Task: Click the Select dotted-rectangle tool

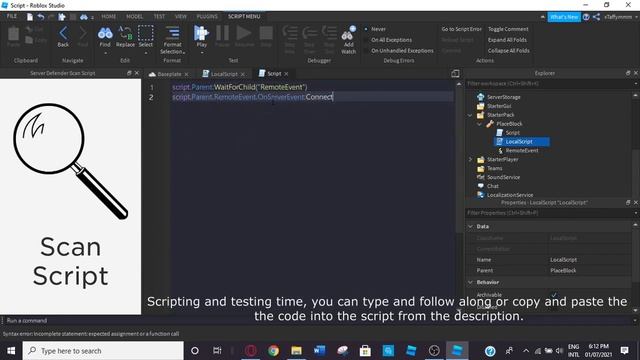Action: (146, 33)
